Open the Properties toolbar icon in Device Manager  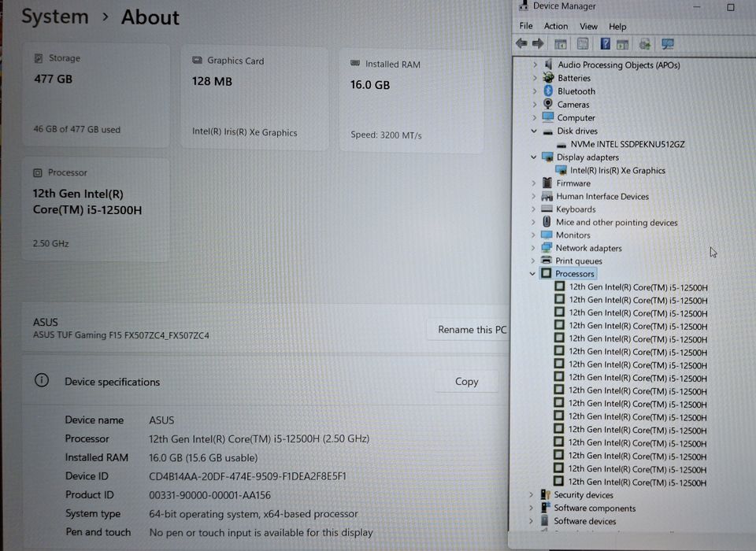pos(583,44)
